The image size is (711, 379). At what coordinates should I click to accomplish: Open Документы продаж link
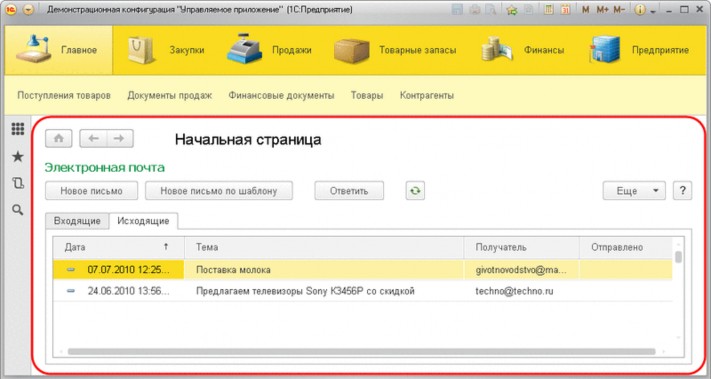(170, 96)
